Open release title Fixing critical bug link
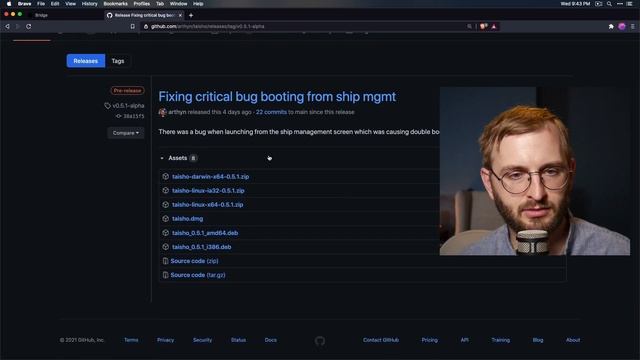 (x=277, y=97)
